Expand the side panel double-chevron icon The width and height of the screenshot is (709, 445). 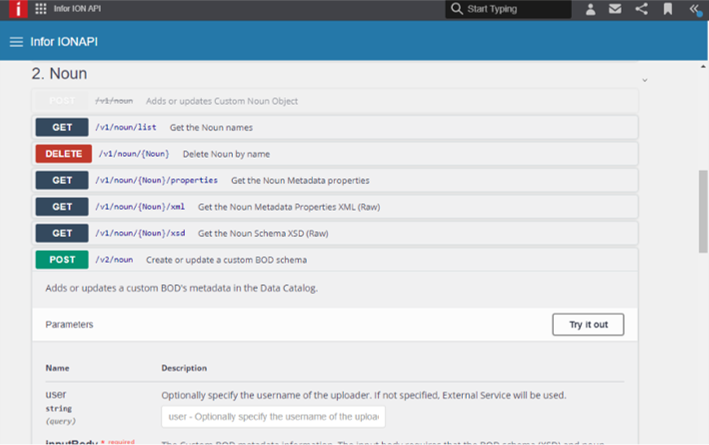694,10
